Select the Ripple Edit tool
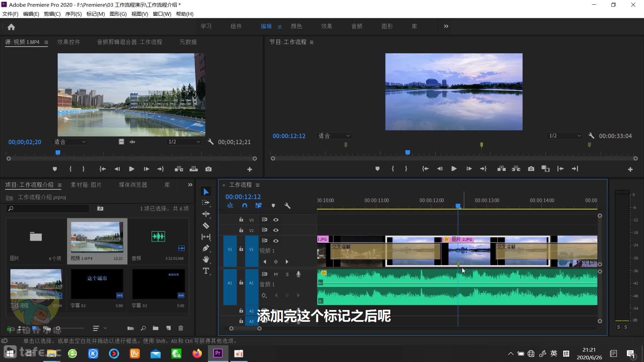The height and width of the screenshot is (362, 644). point(206,214)
